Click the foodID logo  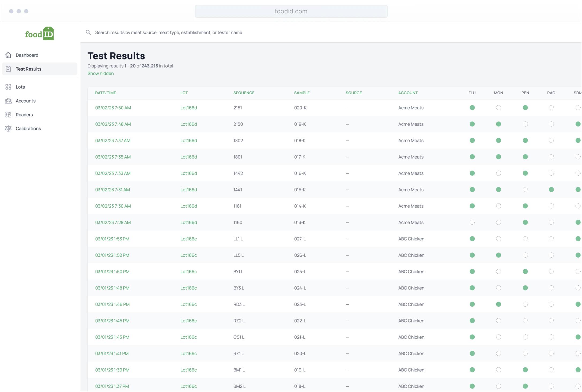pyautogui.click(x=40, y=34)
